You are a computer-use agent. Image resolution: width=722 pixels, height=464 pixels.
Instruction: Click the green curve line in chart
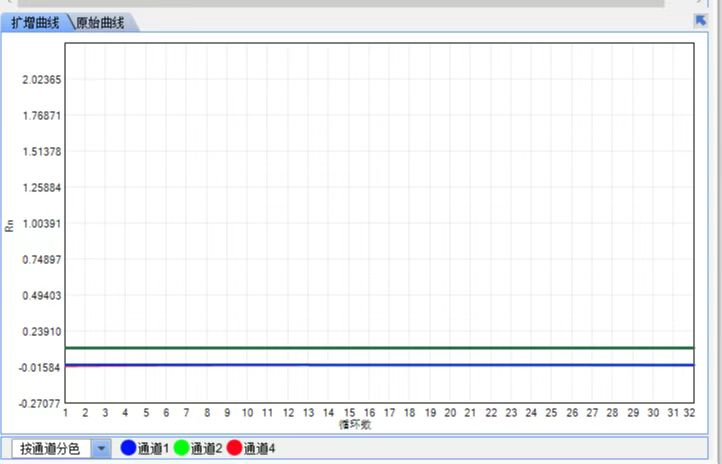379,348
